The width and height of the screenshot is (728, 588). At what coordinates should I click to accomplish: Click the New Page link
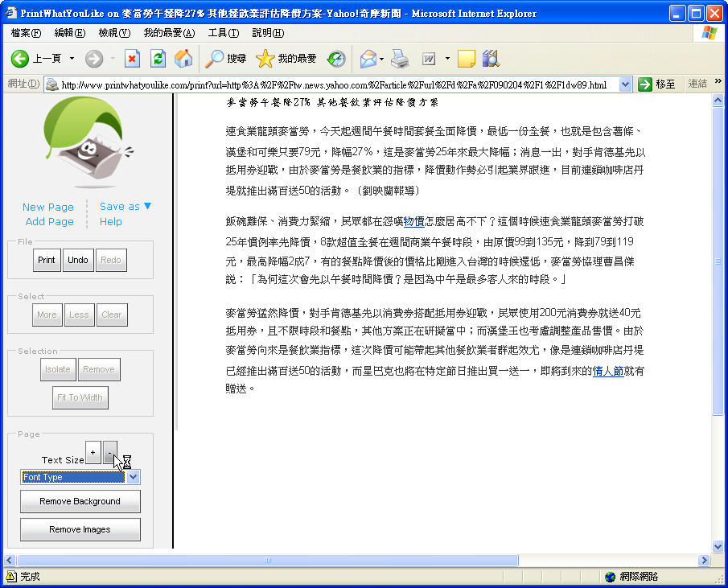pos(48,207)
